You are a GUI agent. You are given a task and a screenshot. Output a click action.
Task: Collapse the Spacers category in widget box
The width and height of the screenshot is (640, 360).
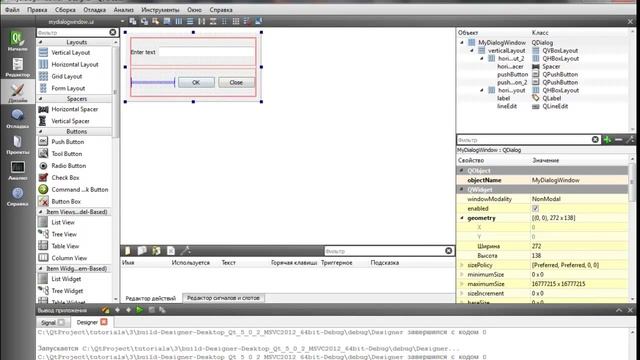click(40, 99)
